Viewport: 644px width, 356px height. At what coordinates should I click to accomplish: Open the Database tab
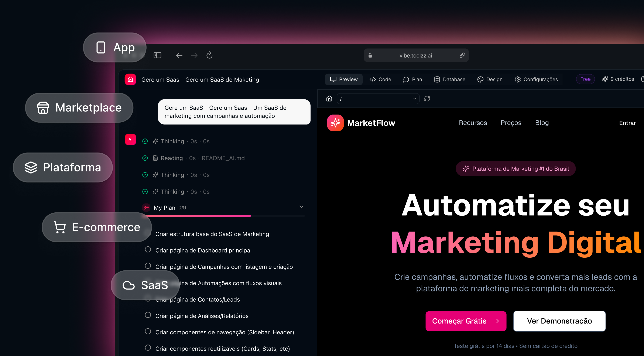(x=450, y=79)
